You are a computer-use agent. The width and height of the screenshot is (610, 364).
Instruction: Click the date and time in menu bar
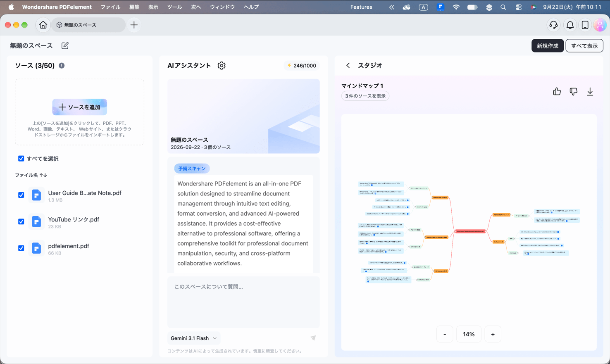click(x=572, y=7)
